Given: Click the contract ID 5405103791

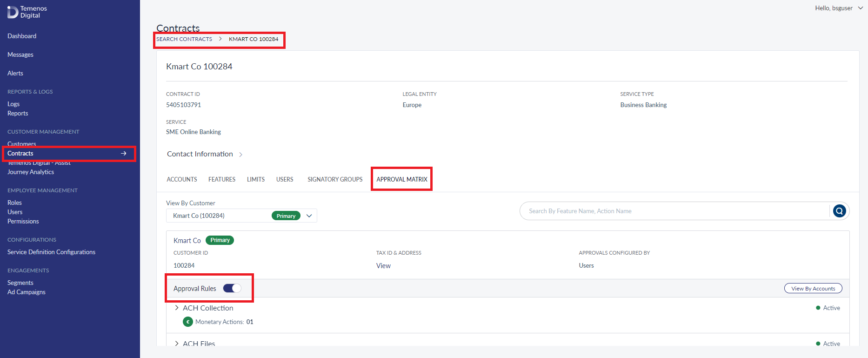Looking at the screenshot, I should coord(184,105).
